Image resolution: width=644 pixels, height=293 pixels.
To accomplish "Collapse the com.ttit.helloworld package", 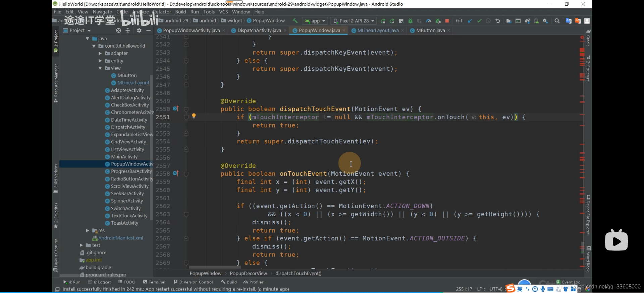I will coord(94,46).
